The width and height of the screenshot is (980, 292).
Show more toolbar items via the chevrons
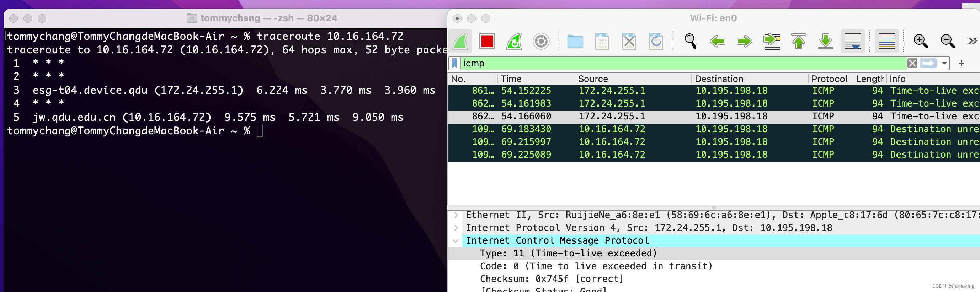[973, 41]
